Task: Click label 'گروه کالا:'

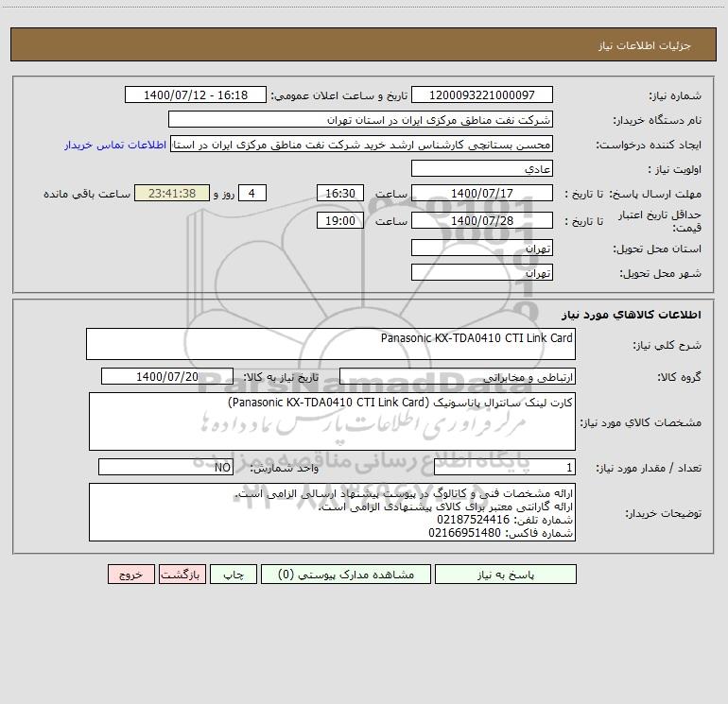Action: coord(679,377)
